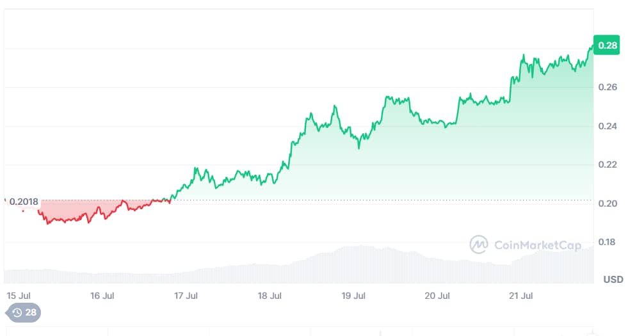Click the CoinMarketCap logo icon watermark

(x=479, y=245)
